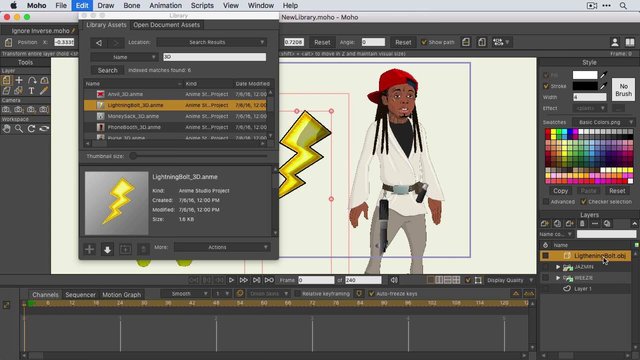Click the white Fill color swatch
640x360 pixels.
coord(585,75)
